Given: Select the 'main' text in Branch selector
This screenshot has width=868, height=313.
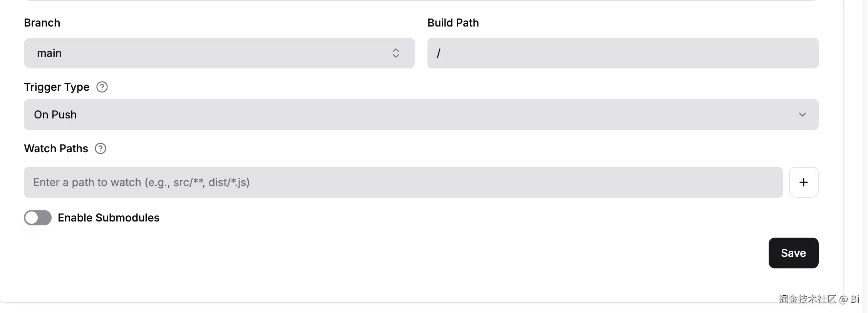Looking at the screenshot, I should [x=49, y=53].
